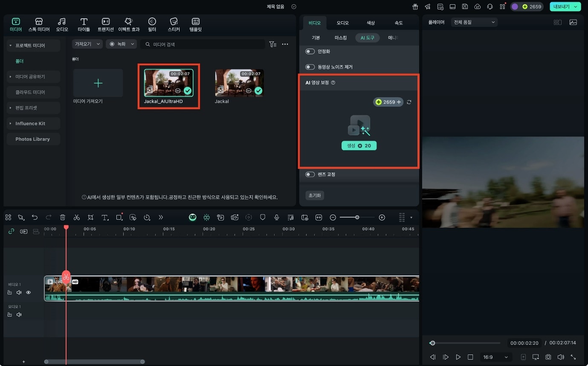Take a snapshot with the camera icon

click(x=548, y=357)
